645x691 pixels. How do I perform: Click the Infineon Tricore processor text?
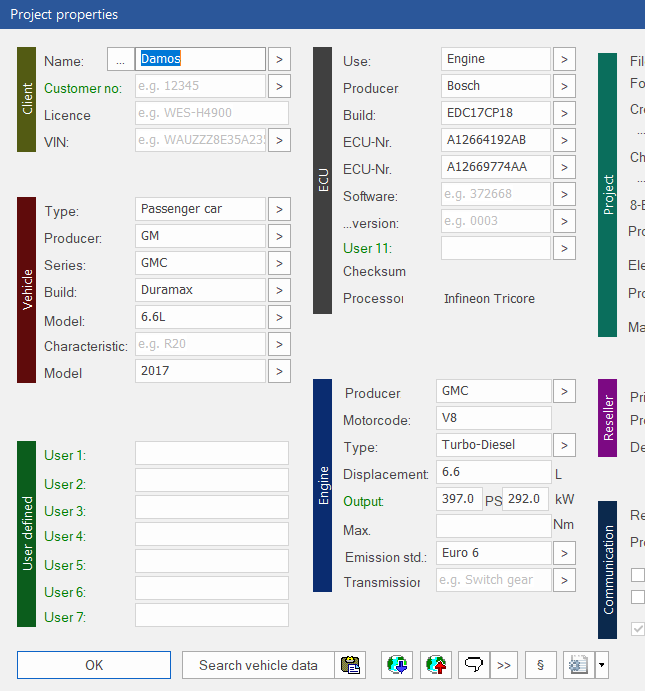[x=489, y=299]
